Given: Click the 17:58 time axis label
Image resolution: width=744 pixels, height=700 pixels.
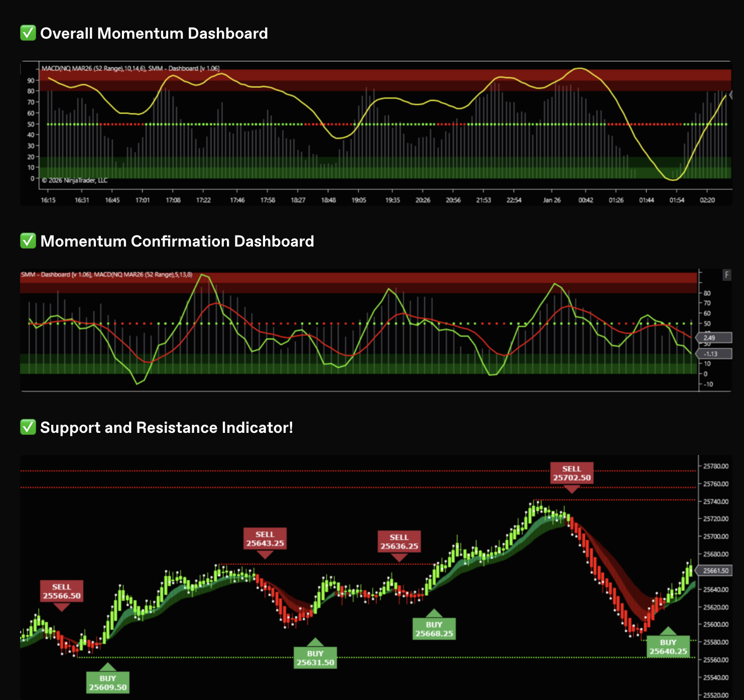Looking at the screenshot, I should coord(268,200).
